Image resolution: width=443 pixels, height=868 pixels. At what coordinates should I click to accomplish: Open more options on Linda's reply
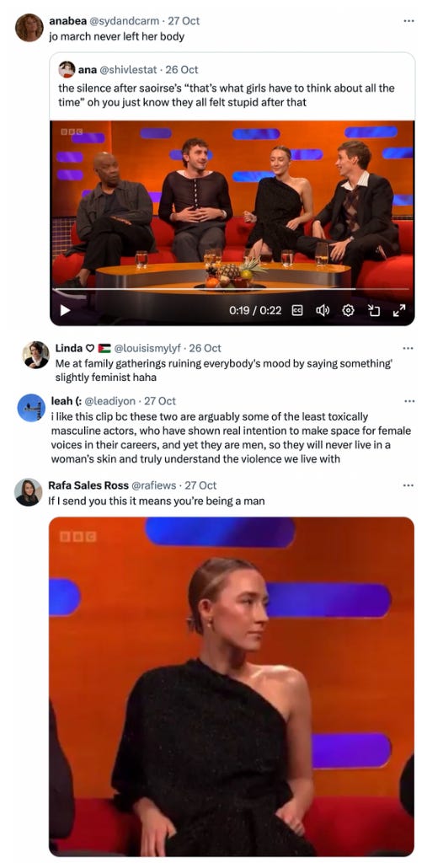(408, 348)
